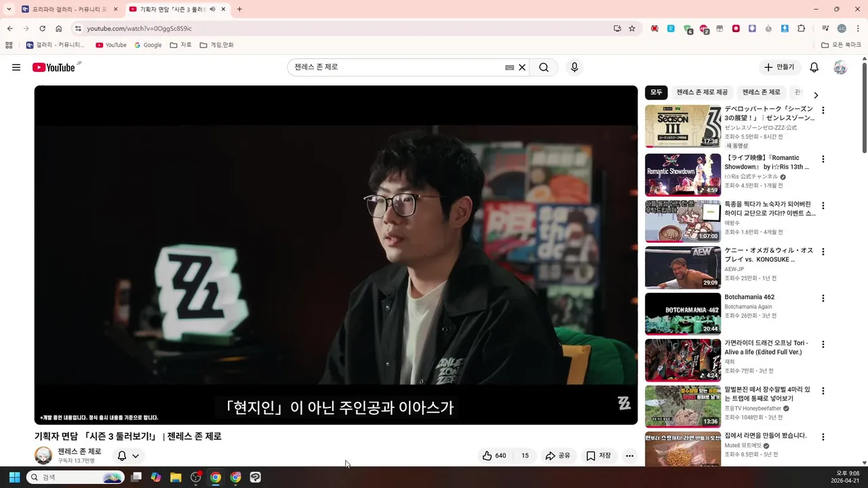
Task: Open the media control music-note icon
Action: tap(825, 28)
